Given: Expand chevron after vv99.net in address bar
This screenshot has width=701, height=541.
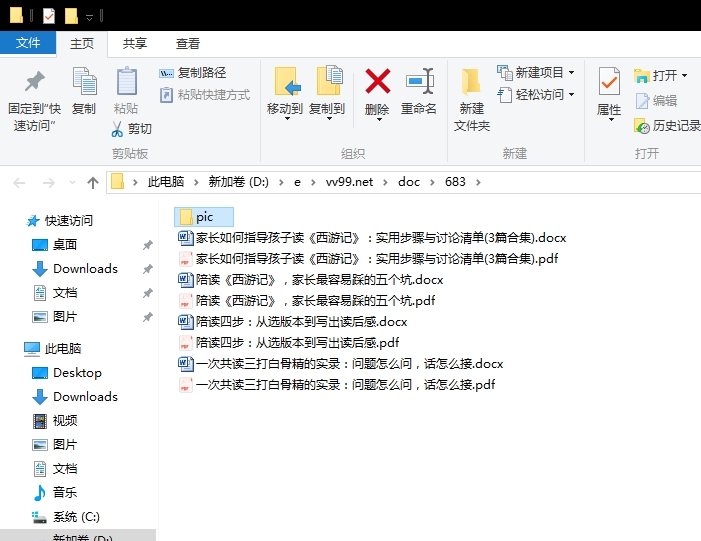Looking at the screenshot, I should [x=385, y=182].
